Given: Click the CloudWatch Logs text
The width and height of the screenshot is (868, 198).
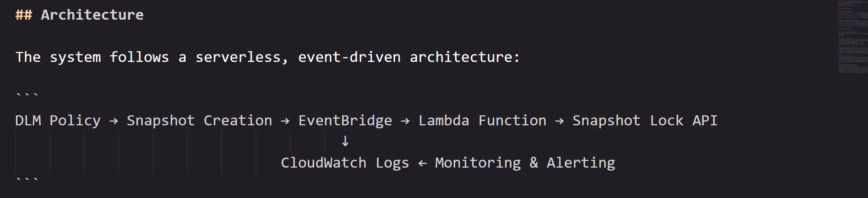Looking at the screenshot, I should pyautogui.click(x=345, y=163).
